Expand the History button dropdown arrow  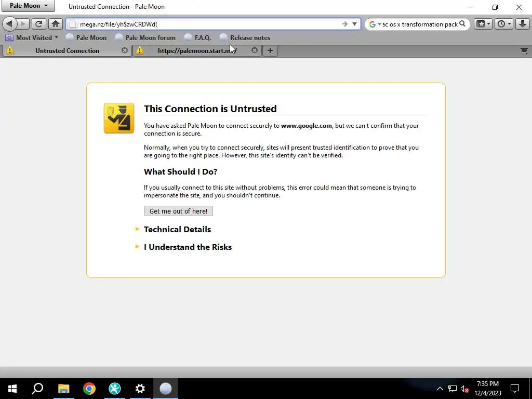(509, 24)
